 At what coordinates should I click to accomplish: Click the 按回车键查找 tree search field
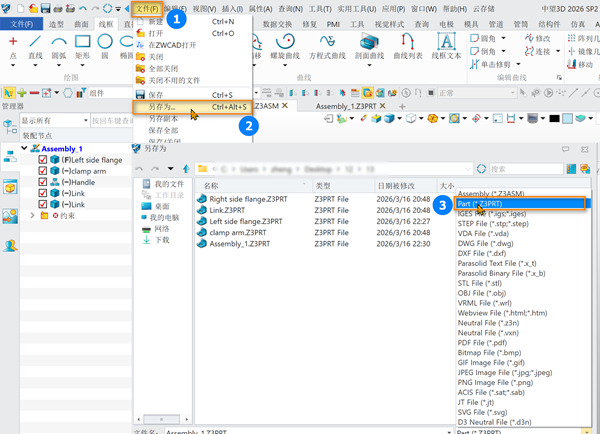pyautogui.click(x=111, y=121)
